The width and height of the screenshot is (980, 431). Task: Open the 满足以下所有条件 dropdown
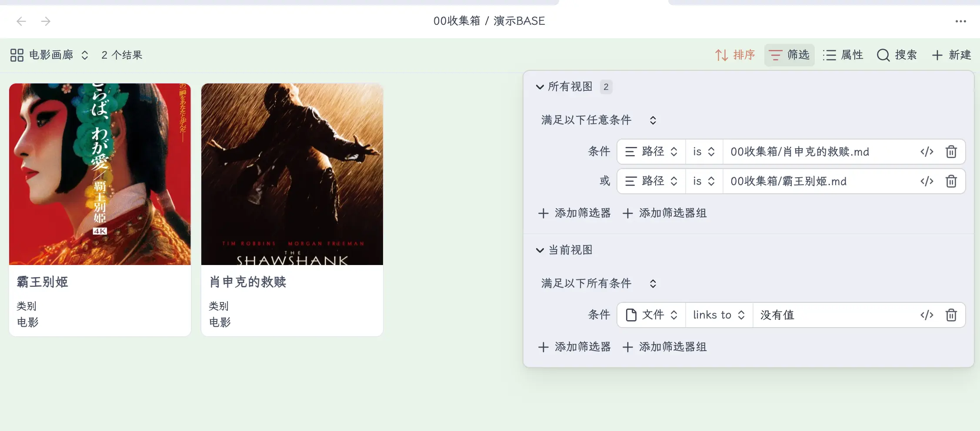(598, 284)
